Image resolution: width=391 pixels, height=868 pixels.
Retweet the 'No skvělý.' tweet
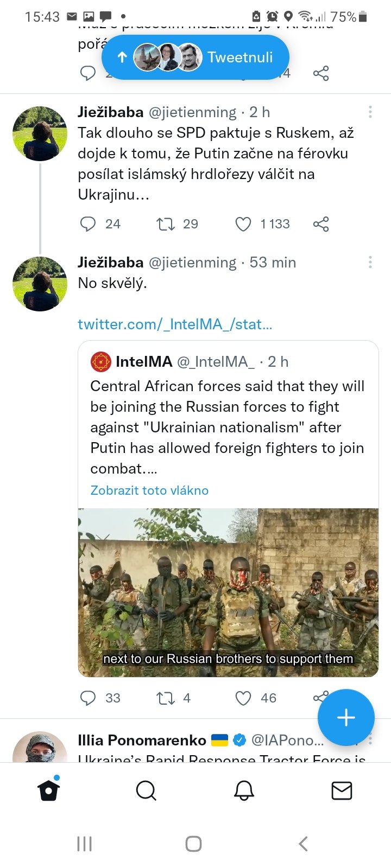click(165, 698)
